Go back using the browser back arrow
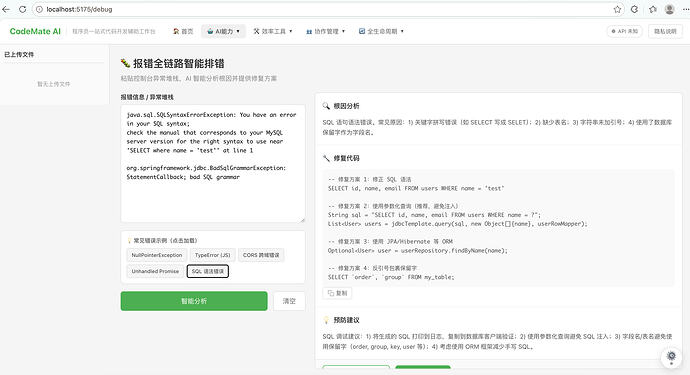 (6, 9)
